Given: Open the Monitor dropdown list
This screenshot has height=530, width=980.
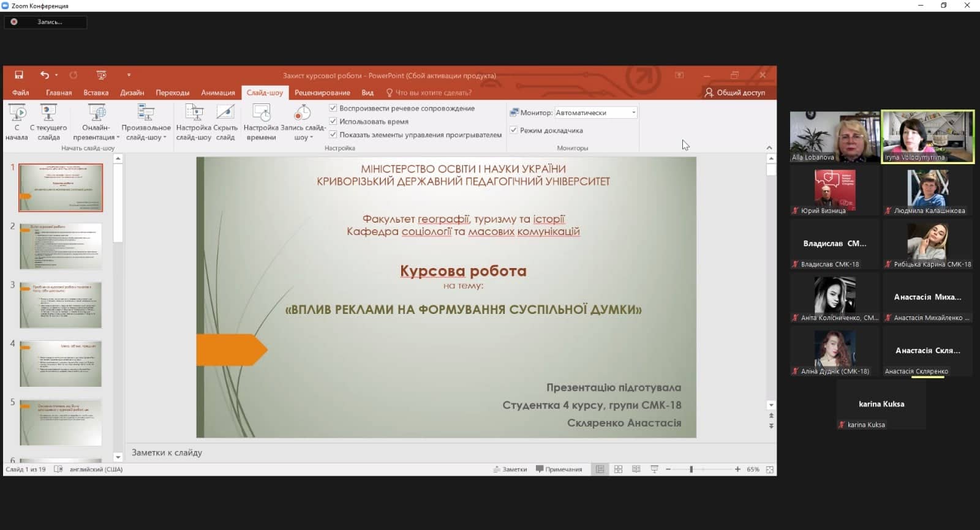Looking at the screenshot, I should pyautogui.click(x=633, y=113).
